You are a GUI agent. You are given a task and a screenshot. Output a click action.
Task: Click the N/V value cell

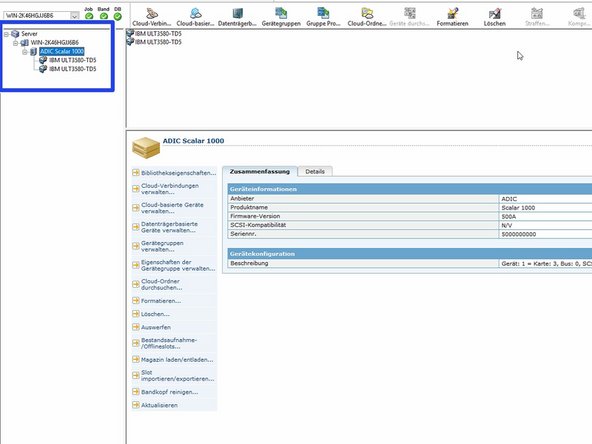tap(545, 225)
